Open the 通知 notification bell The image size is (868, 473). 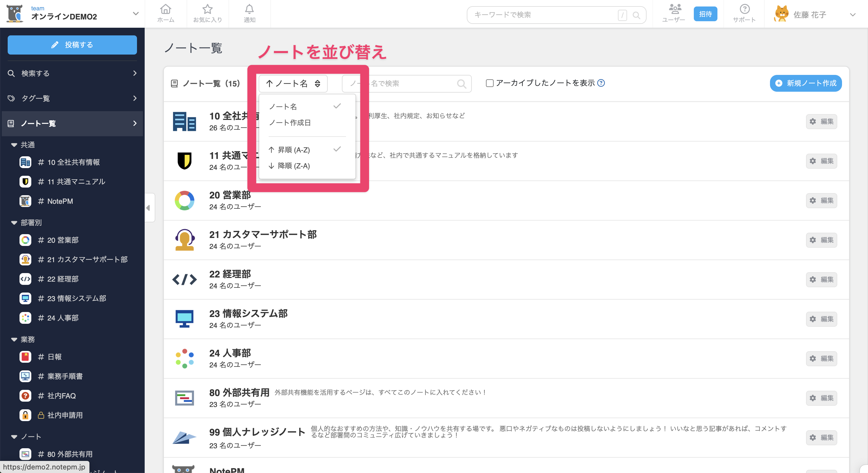pyautogui.click(x=249, y=14)
